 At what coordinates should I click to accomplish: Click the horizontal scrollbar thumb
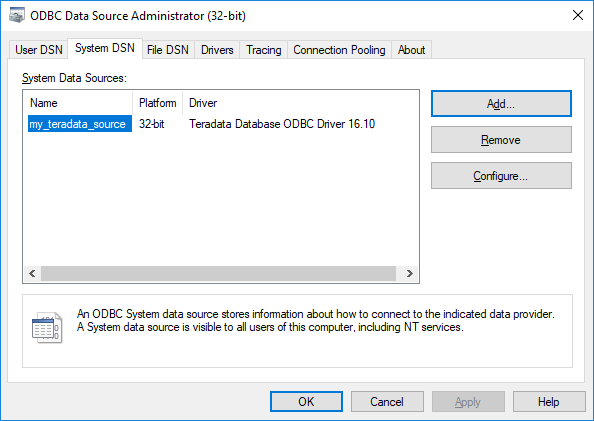pyautogui.click(x=219, y=274)
